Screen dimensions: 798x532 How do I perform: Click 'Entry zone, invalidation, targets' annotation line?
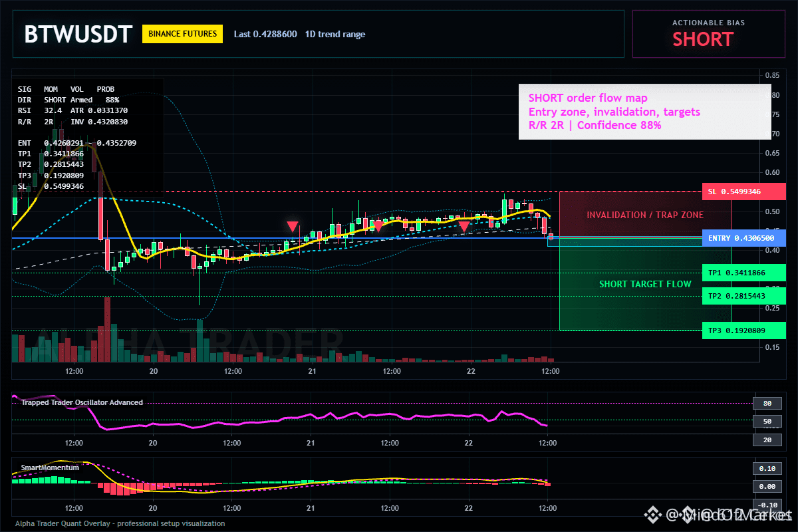pyautogui.click(x=614, y=112)
